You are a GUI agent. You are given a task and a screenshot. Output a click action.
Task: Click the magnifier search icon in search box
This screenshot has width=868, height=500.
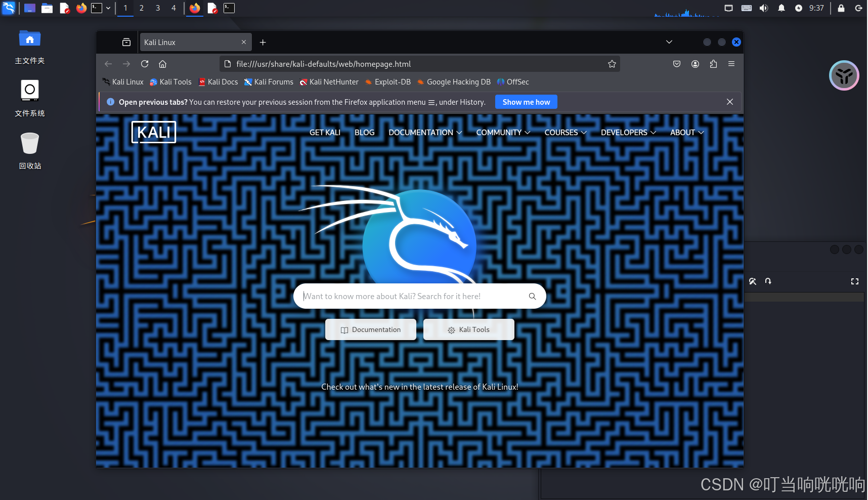tap(532, 296)
